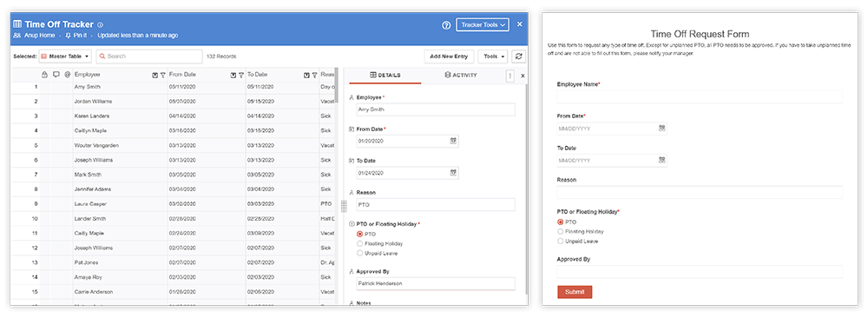Select Unpaid Leave in Time Off Request Form

click(x=560, y=241)
